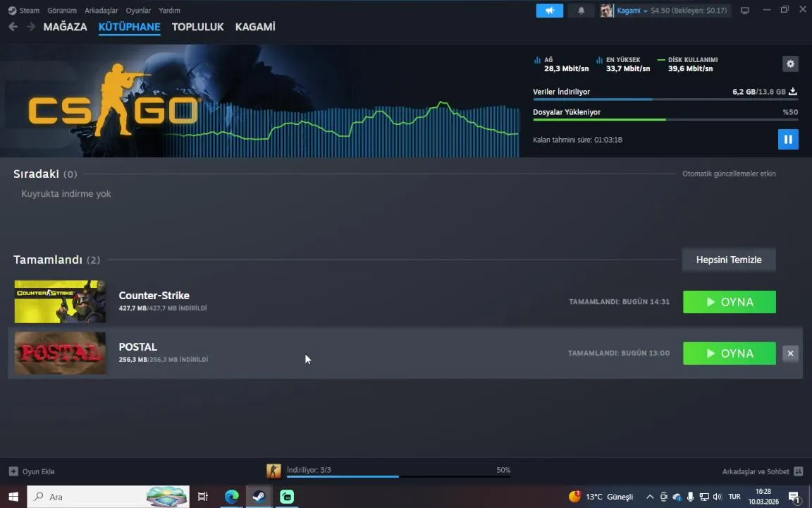Open the Yardım menu
Viewport: 812px width, 508px height.
[x=169, y=11]
